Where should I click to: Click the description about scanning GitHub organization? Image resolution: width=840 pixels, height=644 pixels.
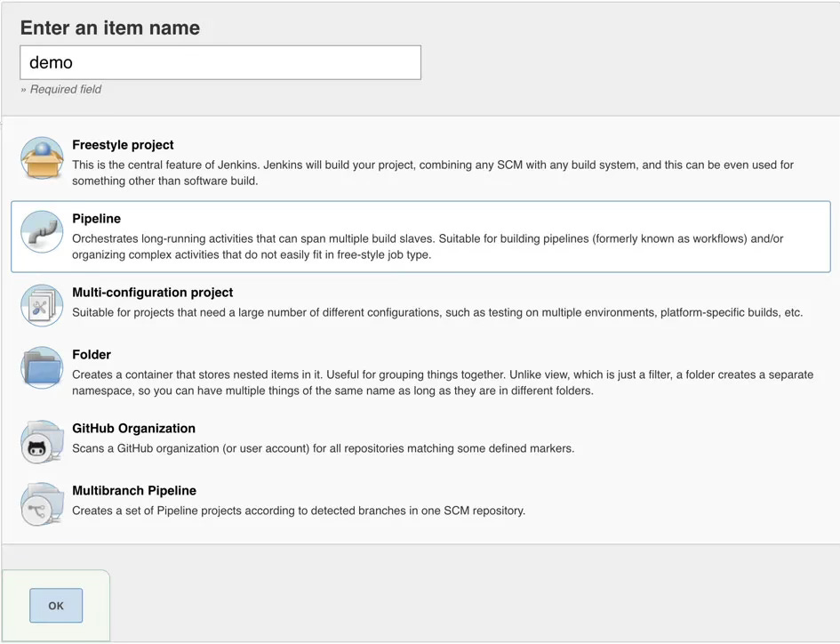point(323,448)
